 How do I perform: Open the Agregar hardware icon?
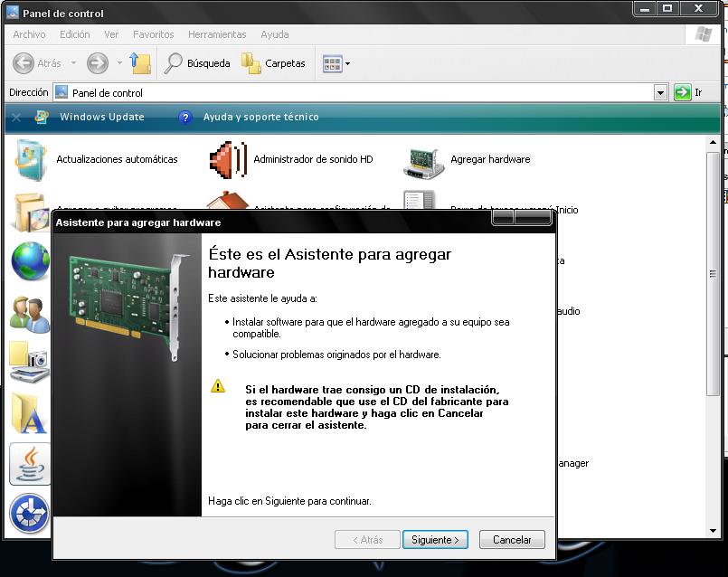click(x=423, y=160)
